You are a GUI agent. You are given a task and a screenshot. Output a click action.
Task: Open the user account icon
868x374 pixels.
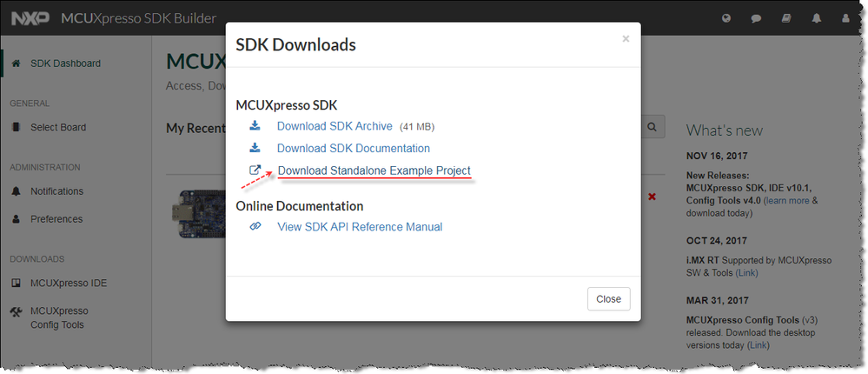(x=845, y=18)
